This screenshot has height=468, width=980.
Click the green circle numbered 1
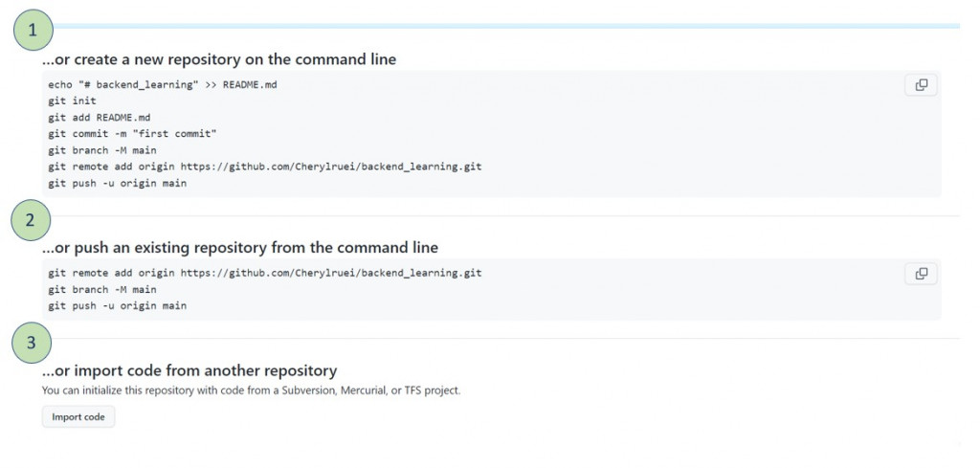click(33, 31)
